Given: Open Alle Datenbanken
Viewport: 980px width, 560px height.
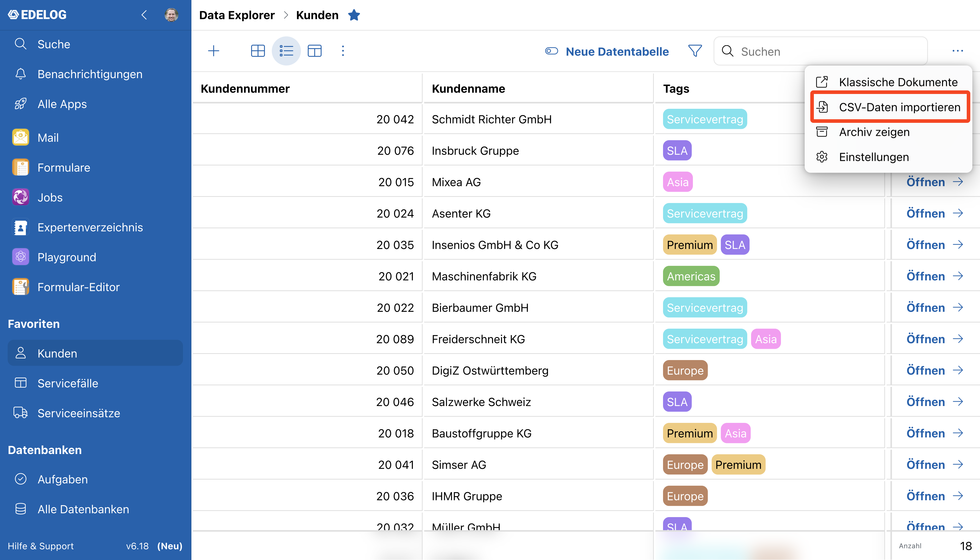Looking at the screenshot, I should (96, 509).
